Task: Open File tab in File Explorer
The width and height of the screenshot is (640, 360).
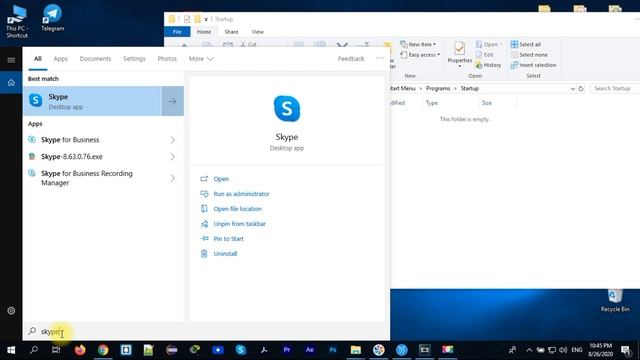Action: tap(177, 31)
